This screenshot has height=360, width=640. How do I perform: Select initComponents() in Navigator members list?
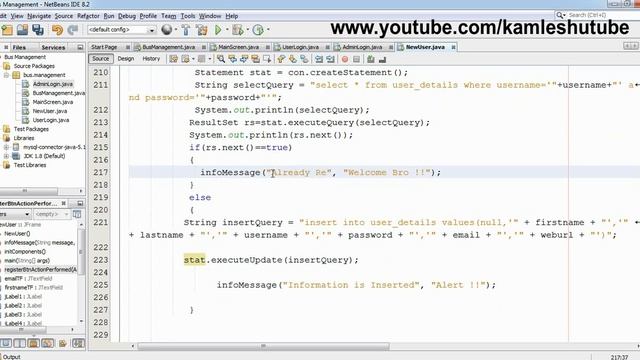coord(24,251)
